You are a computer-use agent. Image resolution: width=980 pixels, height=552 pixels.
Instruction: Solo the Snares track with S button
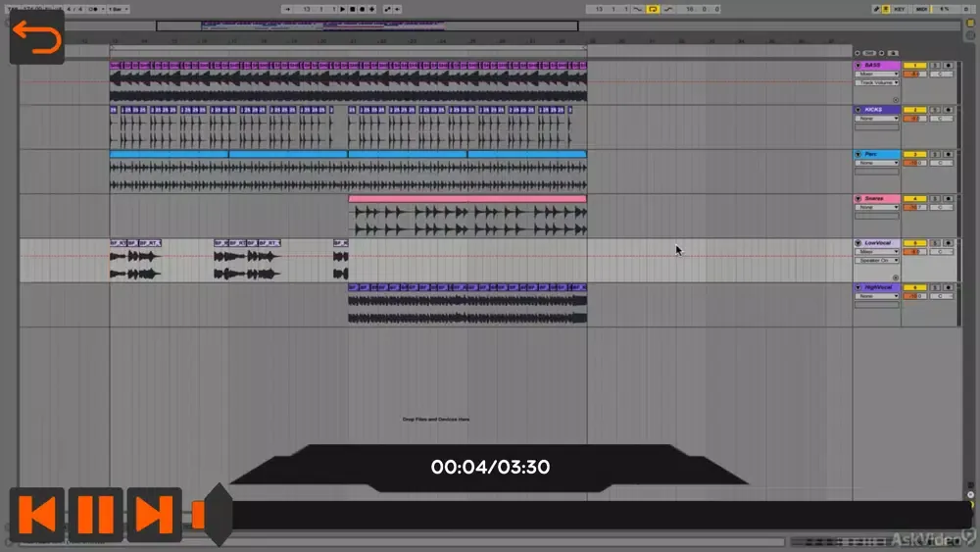pyautogui.click(x=935, y=198)
